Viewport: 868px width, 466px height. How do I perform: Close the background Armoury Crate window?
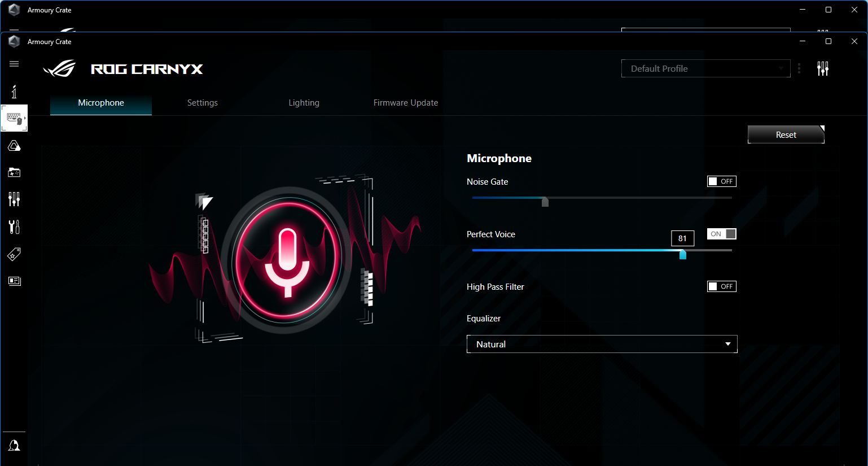pyautogui.click(x=854, y=10)
